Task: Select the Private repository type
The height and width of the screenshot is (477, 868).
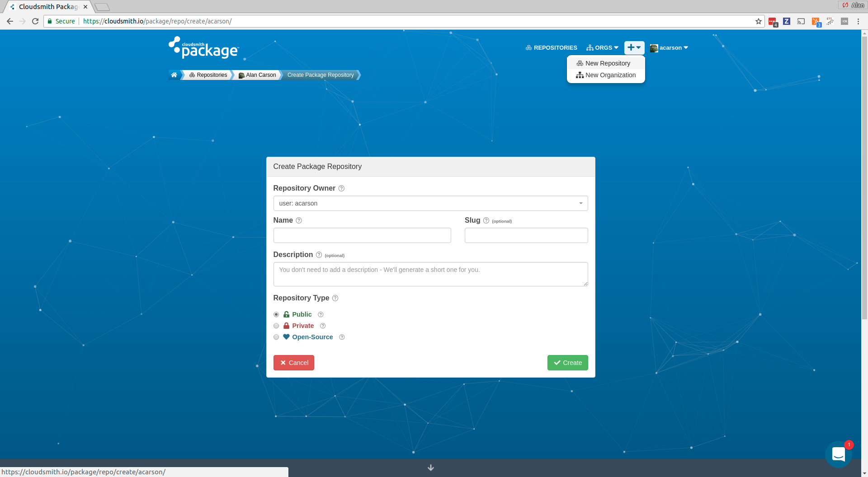Action: point(276,326)
